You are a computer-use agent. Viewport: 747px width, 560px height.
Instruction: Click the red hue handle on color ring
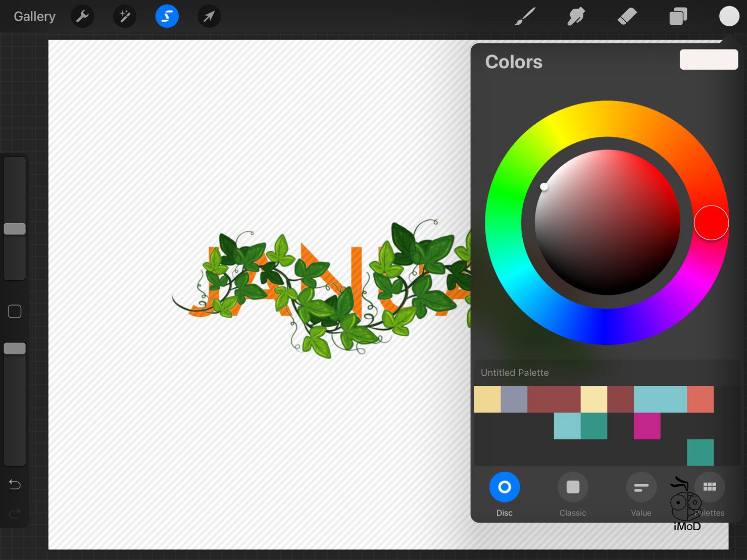point(711,223)
